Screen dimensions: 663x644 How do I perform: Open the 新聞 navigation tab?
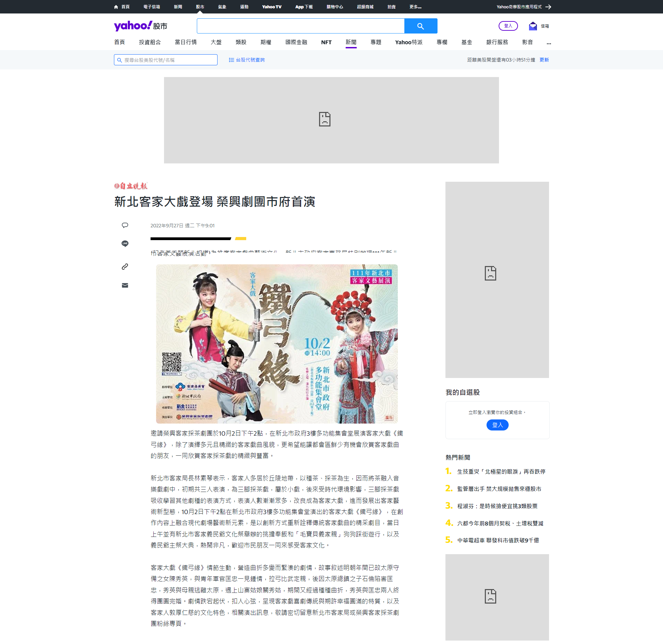[351, 42]
